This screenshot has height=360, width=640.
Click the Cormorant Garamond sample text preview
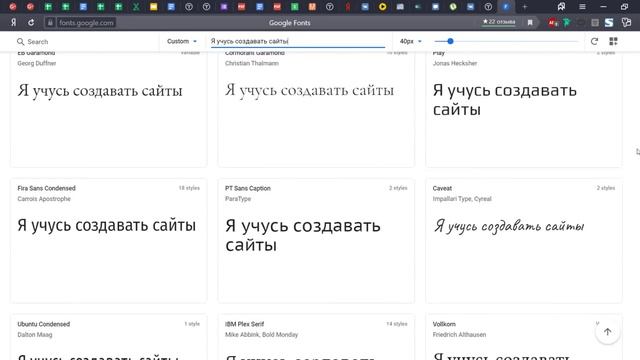tap(309, 91)
